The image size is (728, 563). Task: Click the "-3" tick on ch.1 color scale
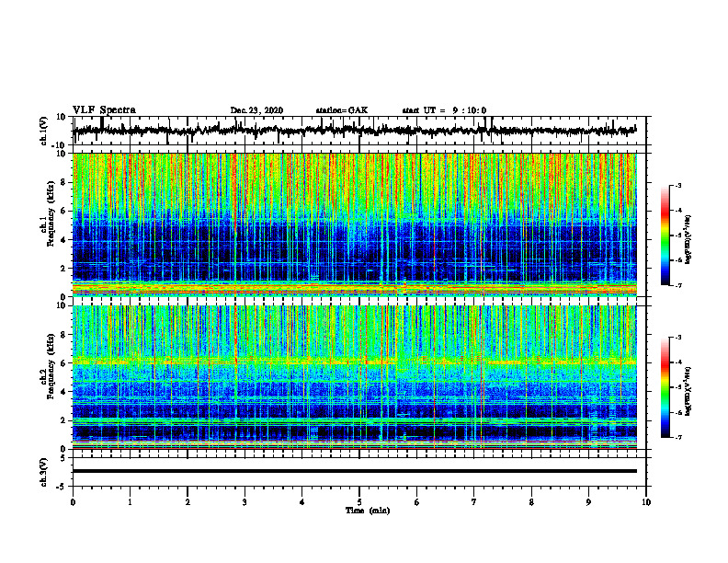[677, 185]
